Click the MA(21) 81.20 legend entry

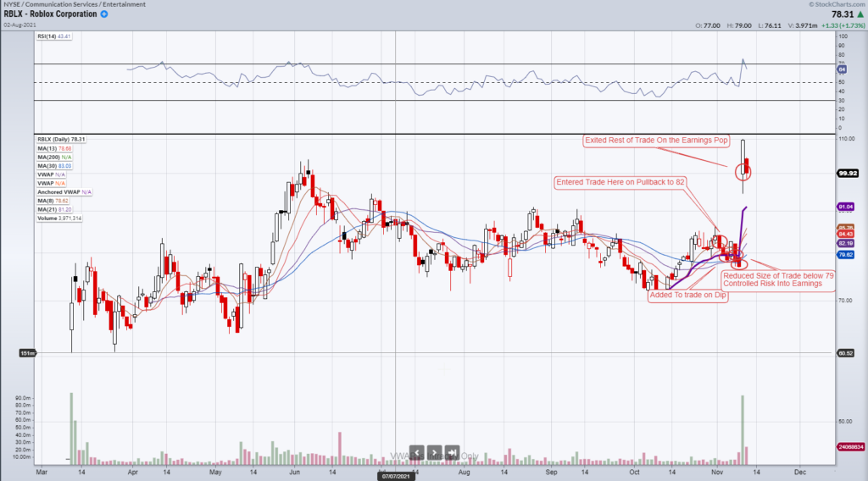pos(54,209)
